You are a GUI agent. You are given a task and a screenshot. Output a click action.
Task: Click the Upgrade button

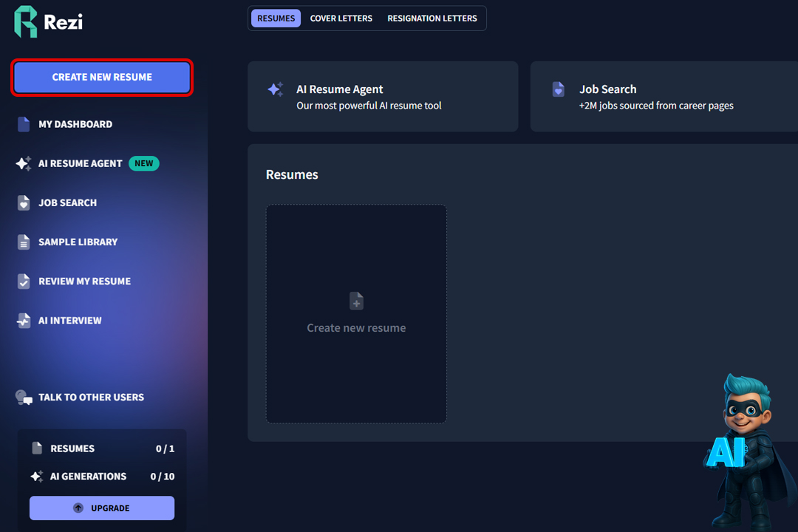(102, 508)
